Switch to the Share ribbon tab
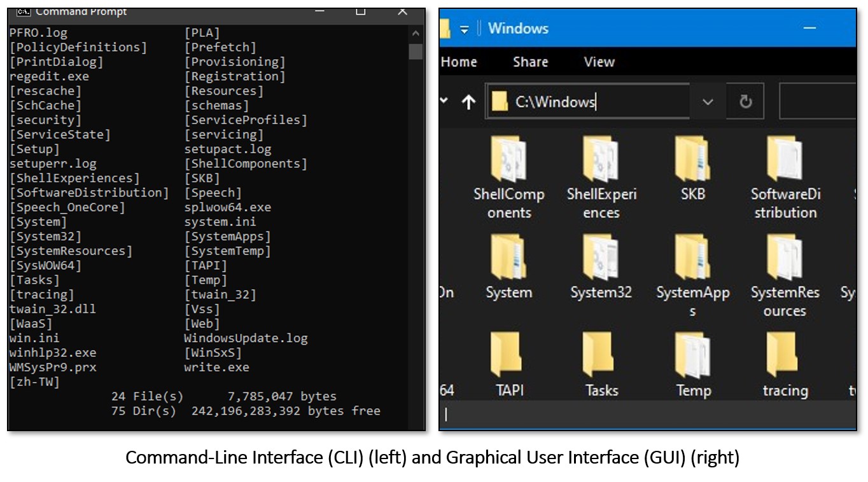868x482 pixels. (530, 62)
